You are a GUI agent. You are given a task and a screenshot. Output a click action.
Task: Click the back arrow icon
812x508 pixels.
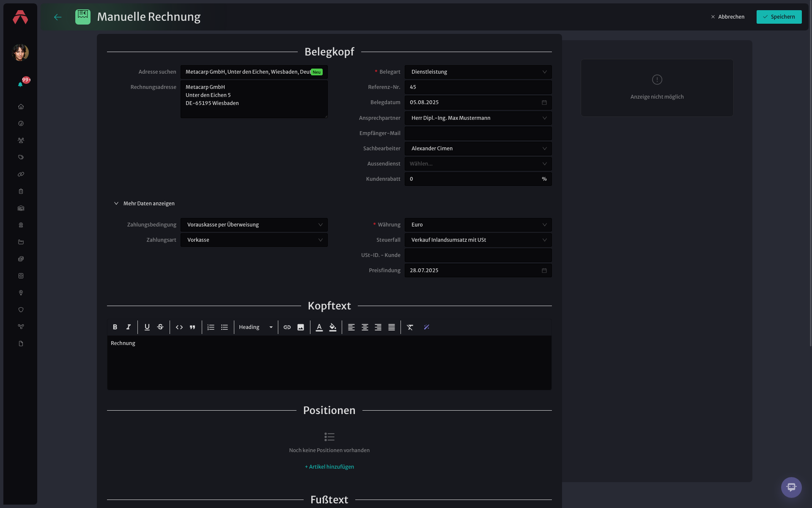click(x=58, y=17)
